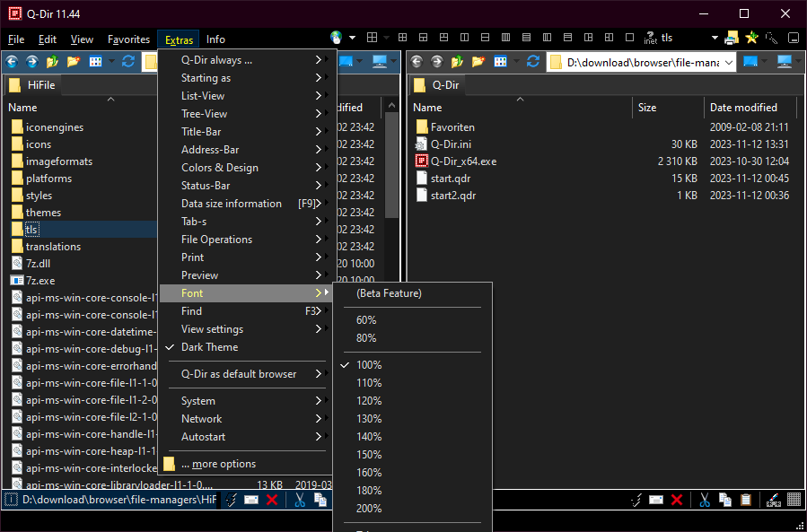
Task: Click the red delete X in right status bar
Action: click(x=677, y=500)
